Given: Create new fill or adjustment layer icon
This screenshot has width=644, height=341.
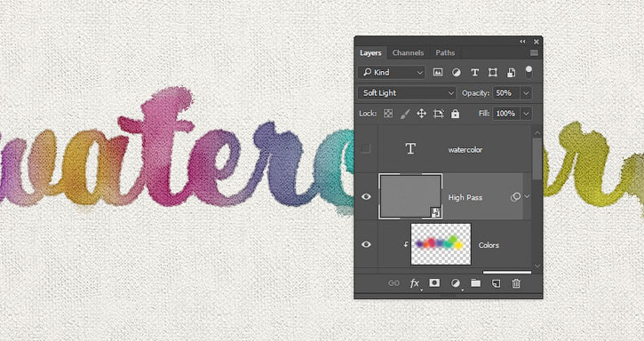Looking at the screenshot, I should click(455, 283).
